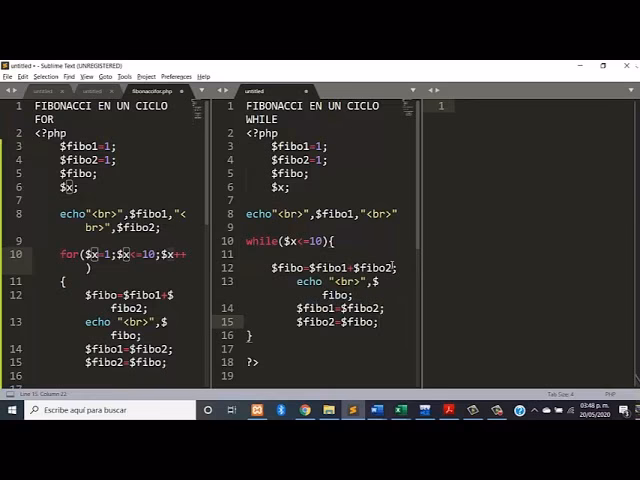Open the OneDrive cloud tray icon
Screen dimensions: 640x480
pyautogui.click(x=547, y=410)
